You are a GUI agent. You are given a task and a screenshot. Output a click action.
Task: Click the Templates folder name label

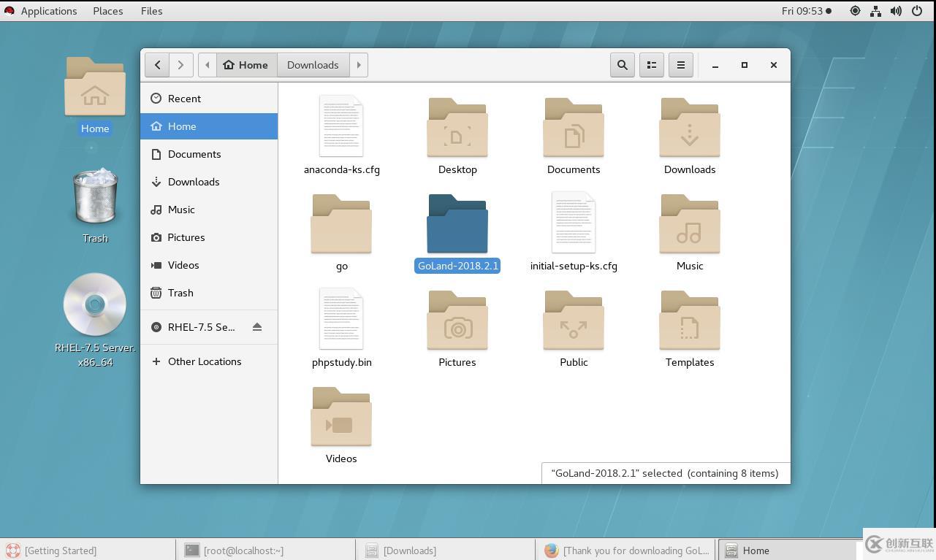coord(690,362)
